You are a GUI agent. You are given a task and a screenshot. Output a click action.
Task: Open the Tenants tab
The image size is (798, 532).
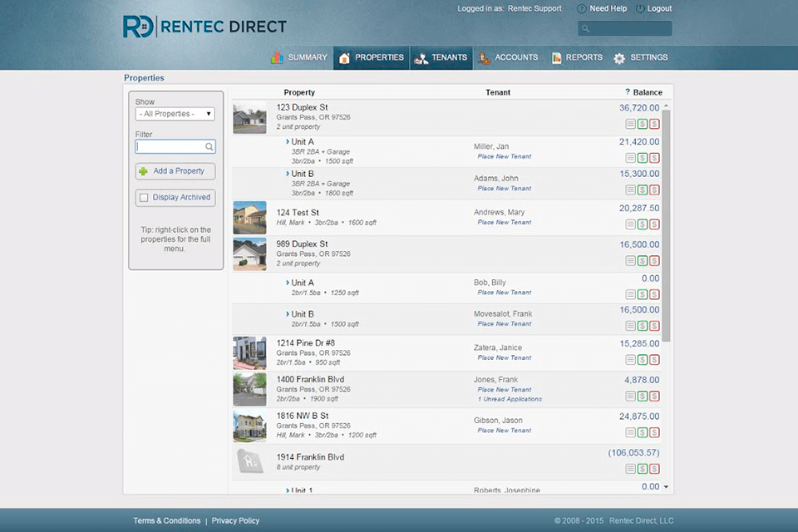[441, 58]
